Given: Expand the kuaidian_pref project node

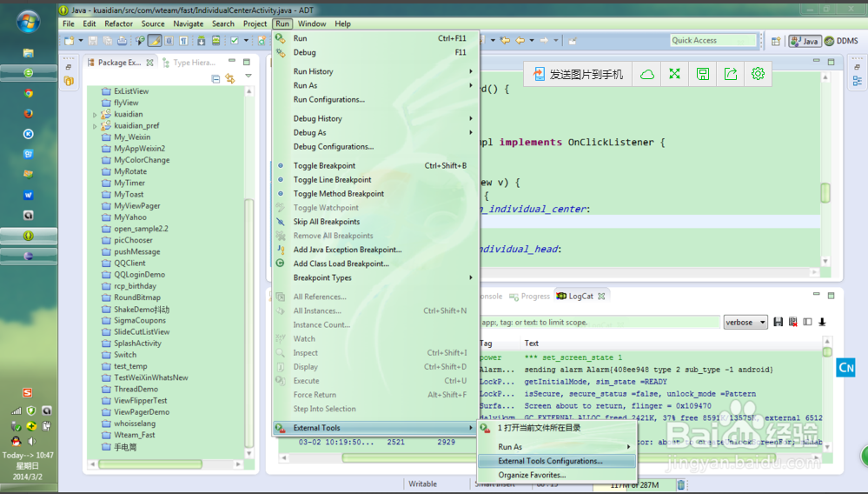Looking at the screenshot, I should 95,126.
